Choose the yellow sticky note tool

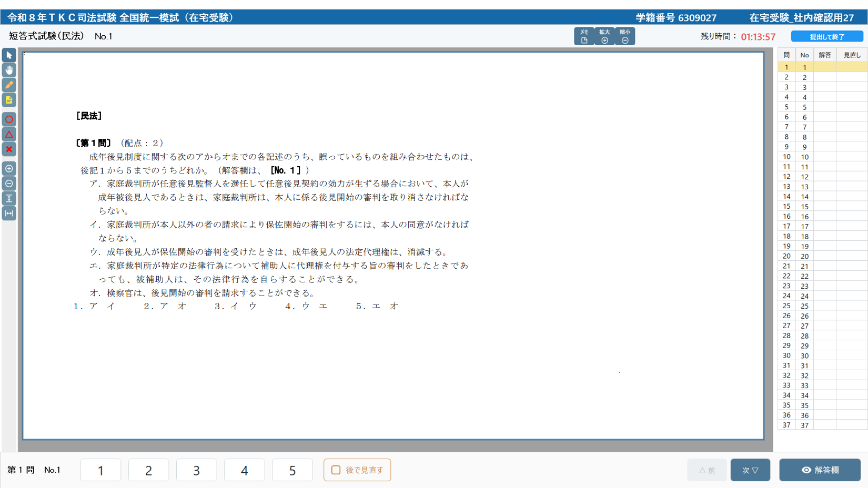click(x=9, y=100)
